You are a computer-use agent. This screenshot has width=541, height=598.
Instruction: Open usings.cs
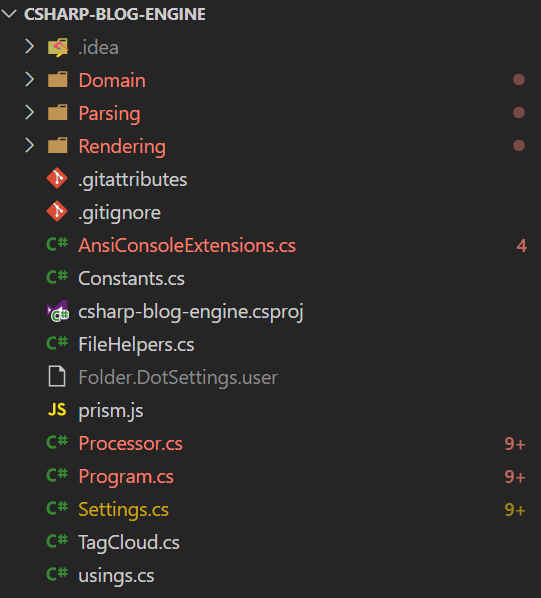[116, 575]
